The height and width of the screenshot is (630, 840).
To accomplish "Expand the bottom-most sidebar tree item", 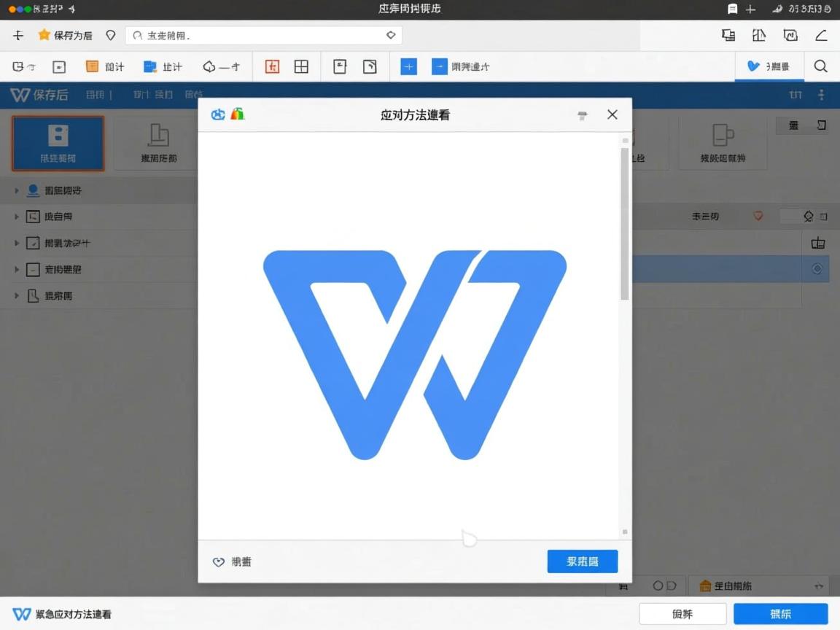I will coord(16,295).
